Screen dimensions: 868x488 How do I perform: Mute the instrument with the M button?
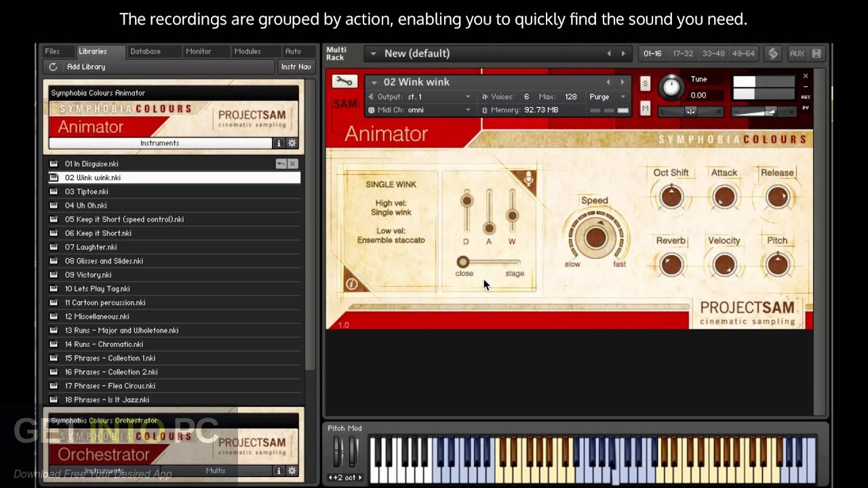click(645, 108)
